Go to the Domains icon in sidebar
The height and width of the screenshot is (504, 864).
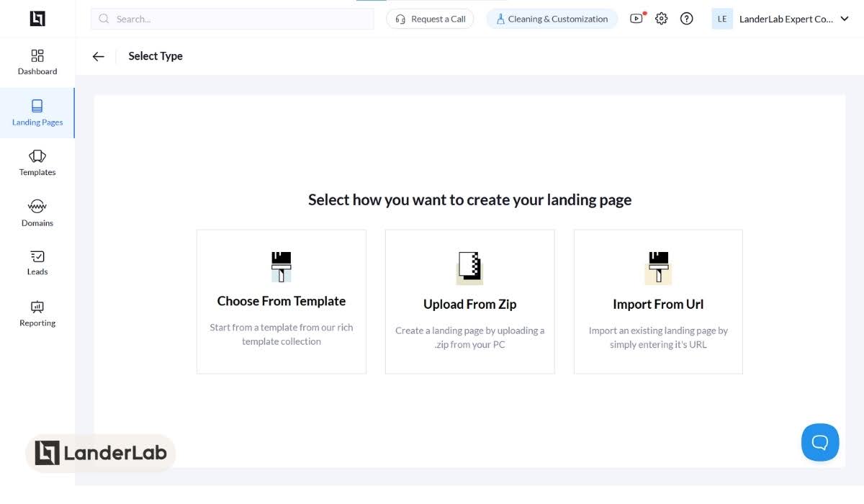(x=37, y=207)
